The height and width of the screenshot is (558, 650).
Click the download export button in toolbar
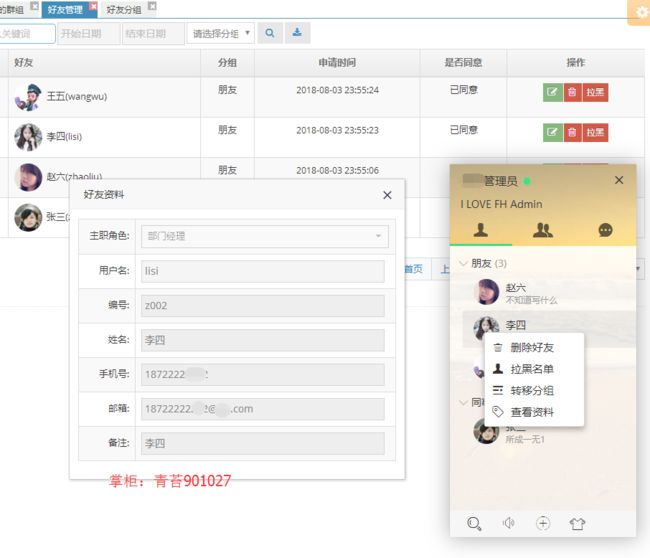pos(297,33)
